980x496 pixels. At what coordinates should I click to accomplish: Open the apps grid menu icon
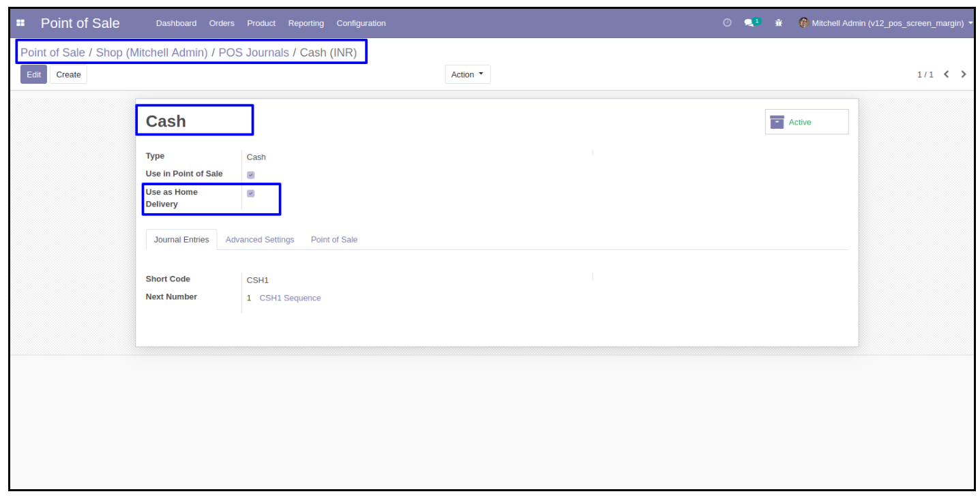pos(20,24)
